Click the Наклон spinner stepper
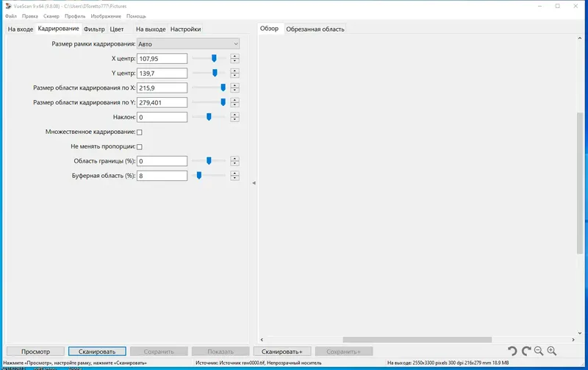 click(234, 117)
